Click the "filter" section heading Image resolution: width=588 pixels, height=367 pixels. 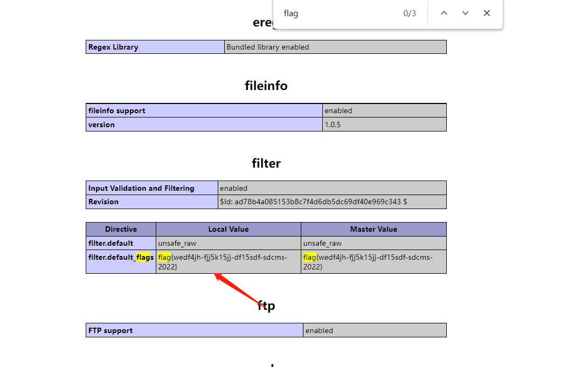(266, 163)
